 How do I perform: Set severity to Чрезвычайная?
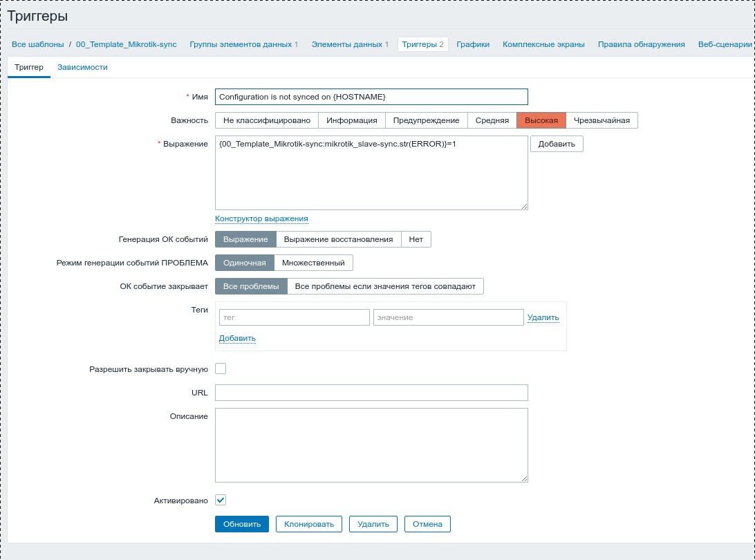pos(602,120)
